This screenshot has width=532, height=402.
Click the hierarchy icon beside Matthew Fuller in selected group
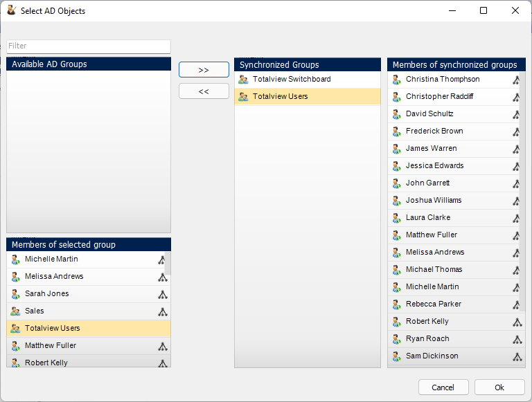coord(163,347)
